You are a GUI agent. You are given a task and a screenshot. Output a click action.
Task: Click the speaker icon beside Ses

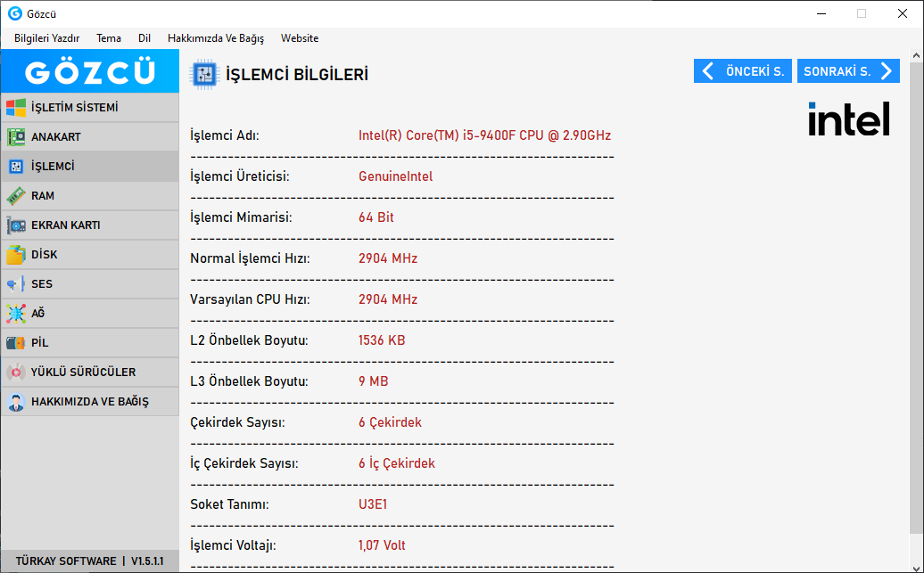16,284
